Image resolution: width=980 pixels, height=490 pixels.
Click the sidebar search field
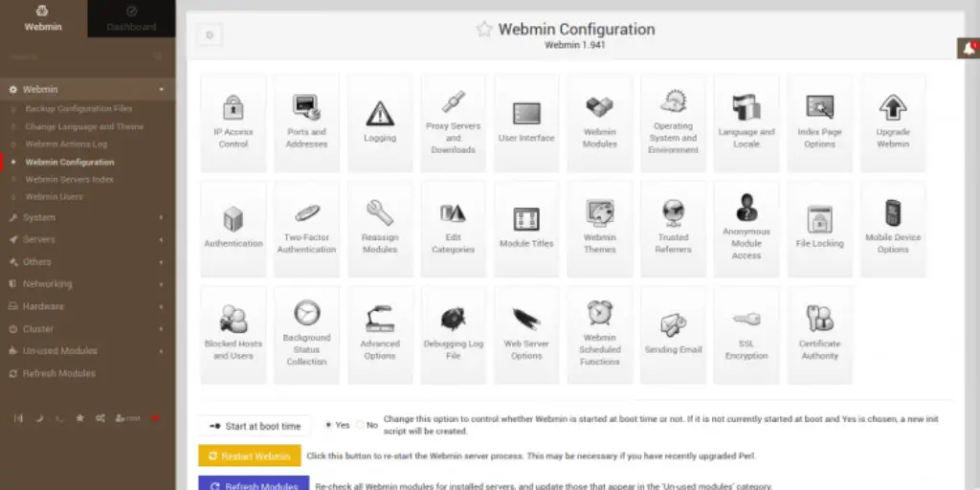87,56
